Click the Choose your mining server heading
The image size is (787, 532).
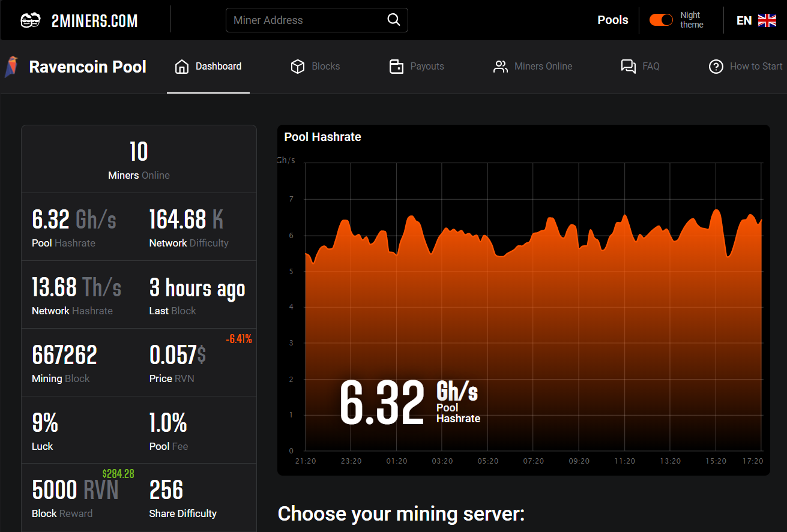(401, 514)
